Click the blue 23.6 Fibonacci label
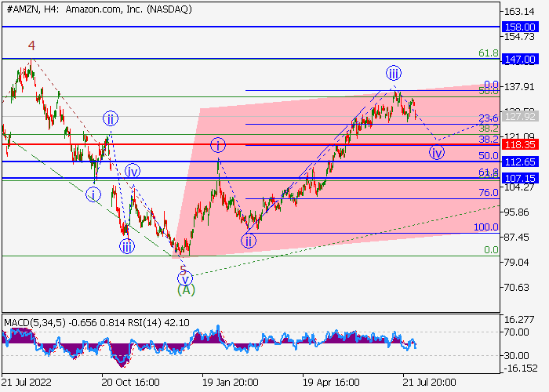 pos(489,118)
